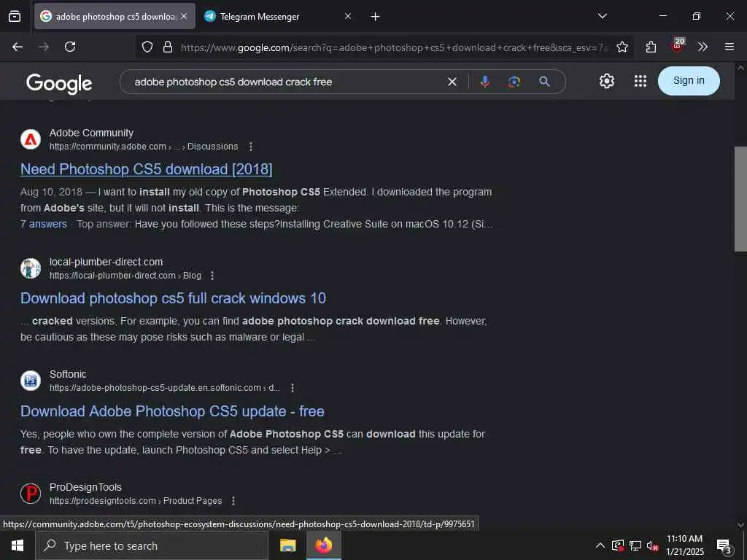Clear the Google search box

click(452, 82)
